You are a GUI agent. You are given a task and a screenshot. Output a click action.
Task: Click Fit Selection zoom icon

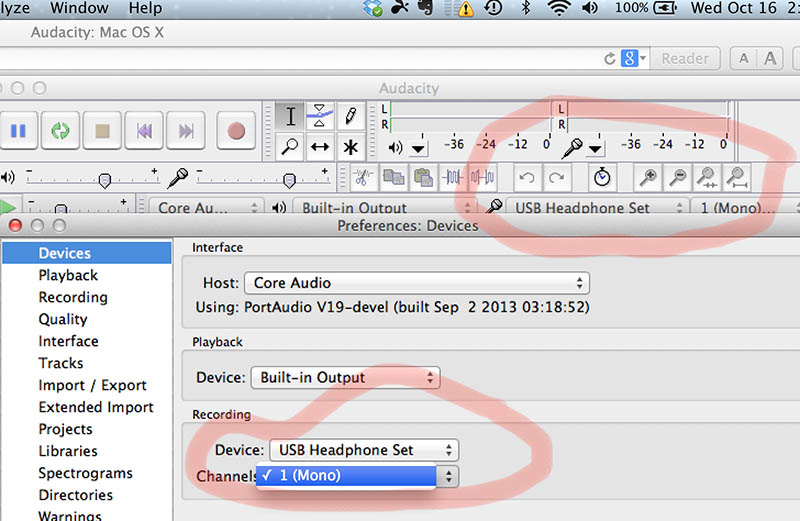tap(707, 178)
